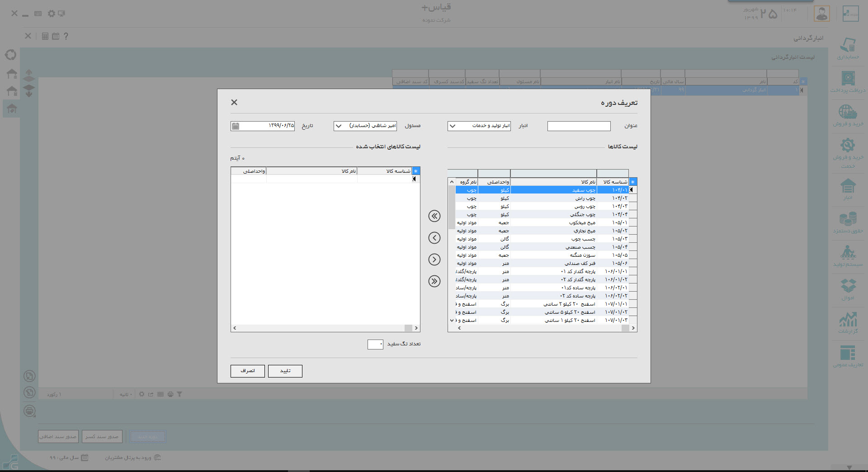Open the calendar picker beside the تاریخ field
Viewport: 868px width, 472px height.
coord(236,126)
